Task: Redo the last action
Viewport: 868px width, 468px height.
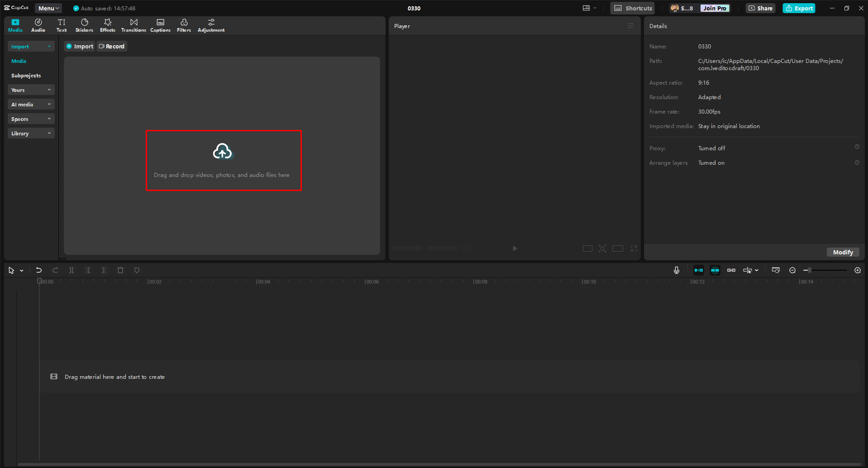Action: click(x=55, y=270)
